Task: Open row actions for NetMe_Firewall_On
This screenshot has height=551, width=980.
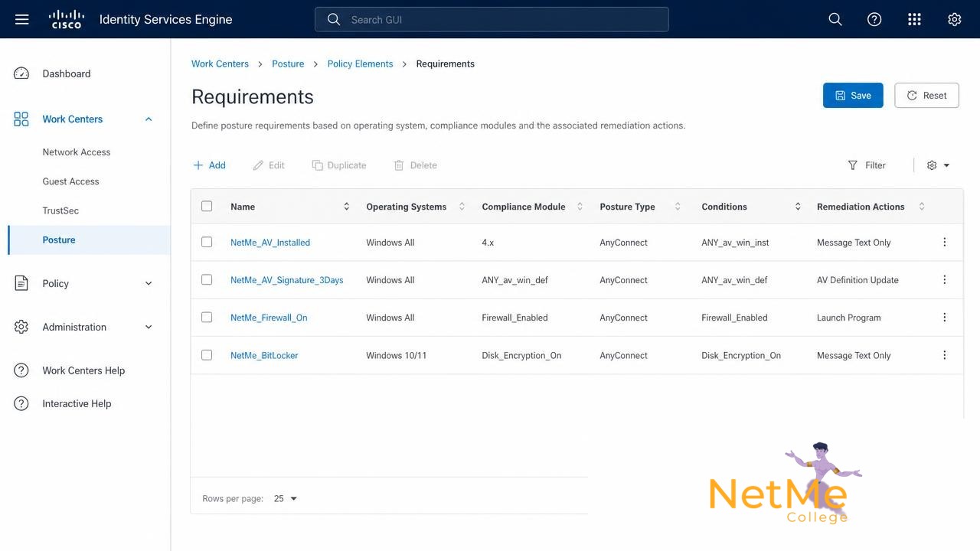Action: [944, 317]
